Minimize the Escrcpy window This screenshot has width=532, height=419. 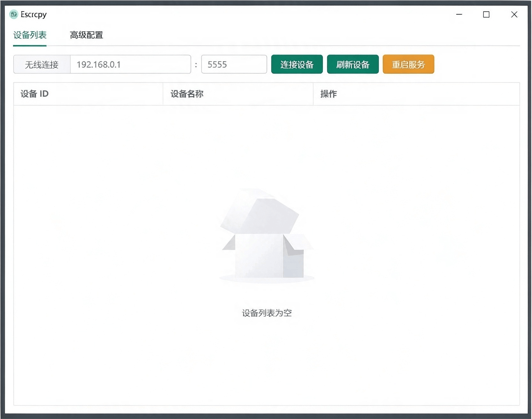[459, 14]
